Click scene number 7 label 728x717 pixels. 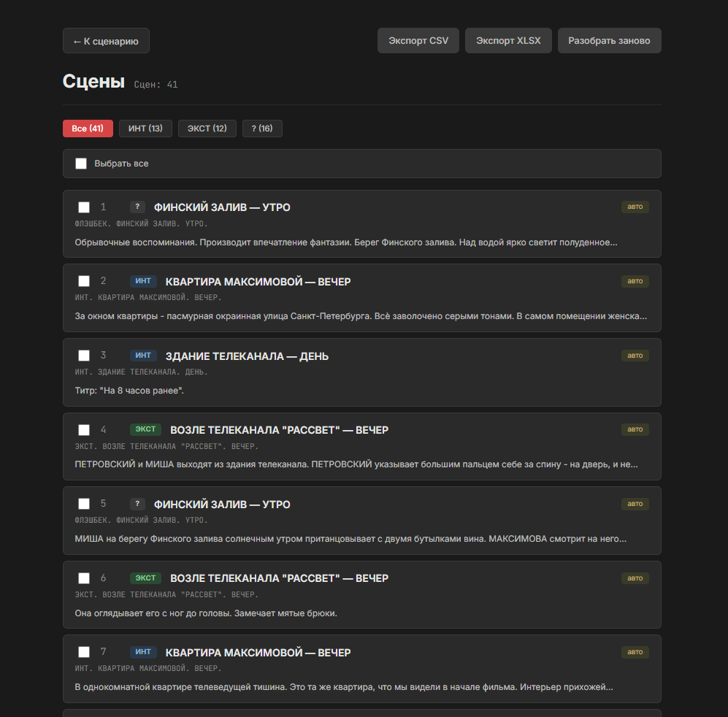point(103,652)
